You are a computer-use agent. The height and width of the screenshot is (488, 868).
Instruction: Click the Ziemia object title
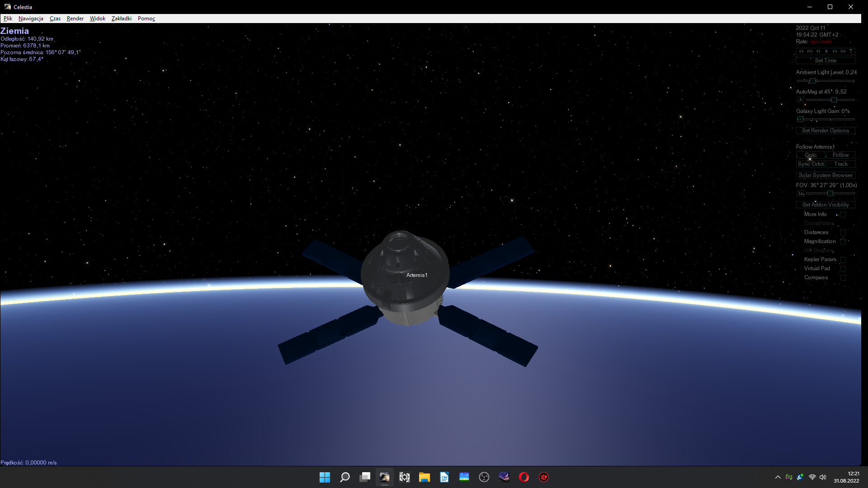click(x=14, y=31)
